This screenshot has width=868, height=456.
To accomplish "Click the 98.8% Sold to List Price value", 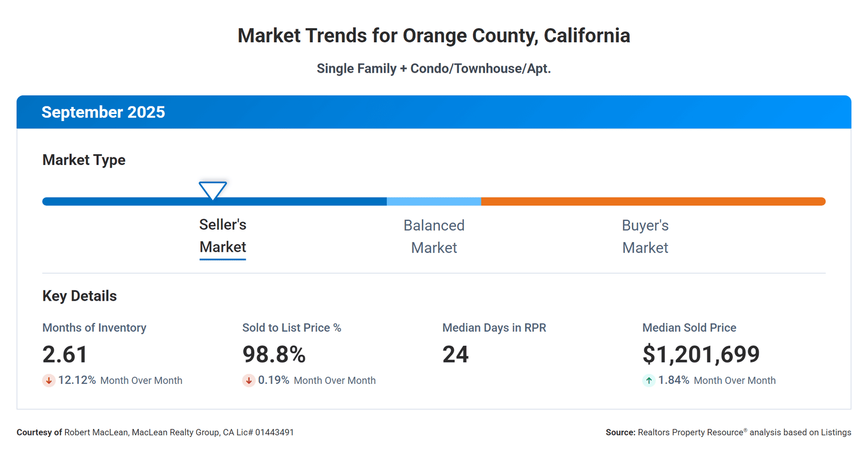I will (274, 354).
